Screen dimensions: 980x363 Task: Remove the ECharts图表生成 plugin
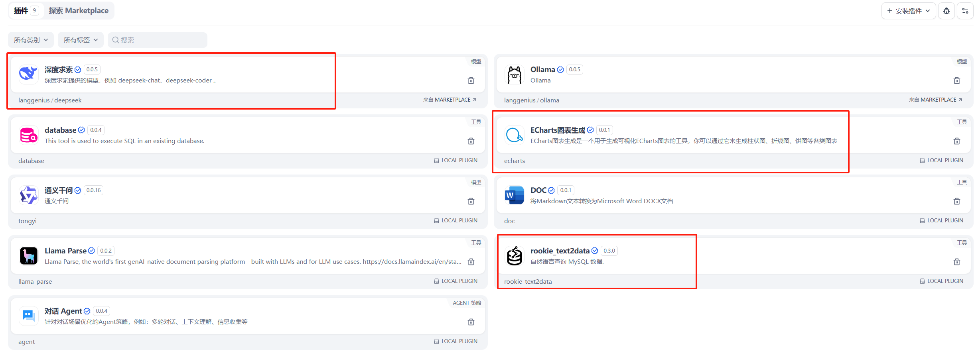coord(957,141)
